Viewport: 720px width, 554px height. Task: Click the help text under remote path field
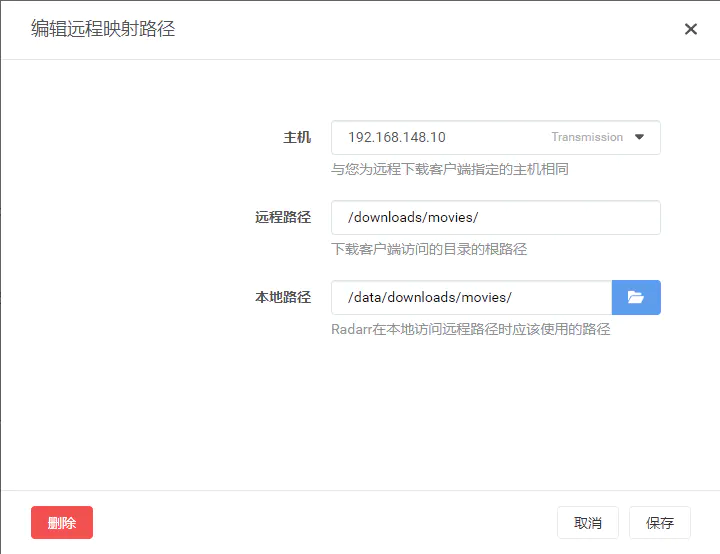(429, 249)
